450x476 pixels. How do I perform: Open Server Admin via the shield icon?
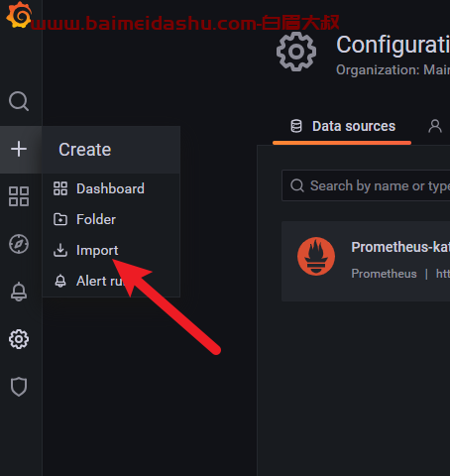click(19, 387)
